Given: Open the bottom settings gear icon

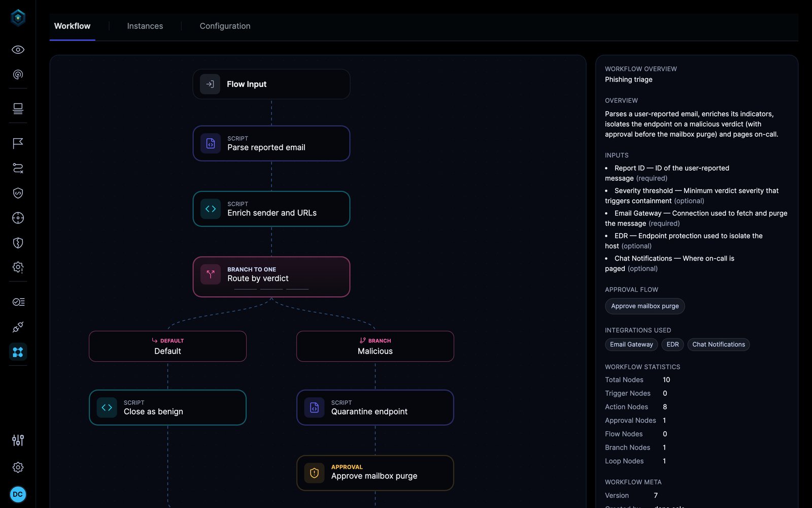Looking at the screenshot, I should (18, 467).
